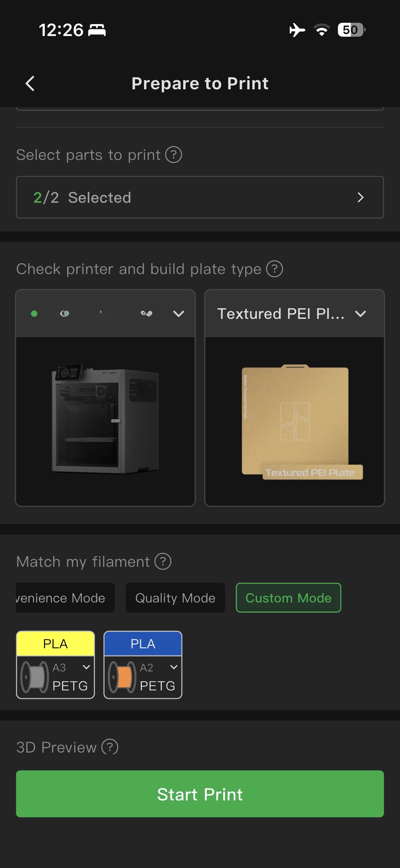
Task: Tap the '3D Preview' section label
Action: [56, 747]
